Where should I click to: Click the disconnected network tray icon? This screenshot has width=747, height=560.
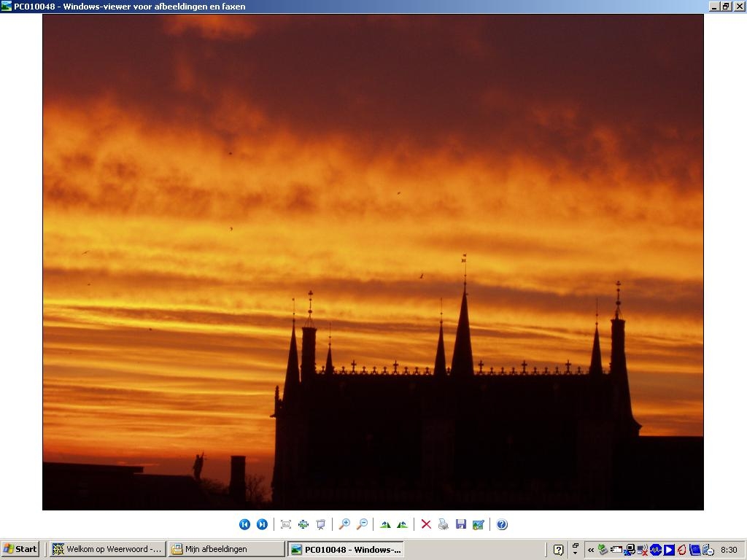click(x=642, y=550)
